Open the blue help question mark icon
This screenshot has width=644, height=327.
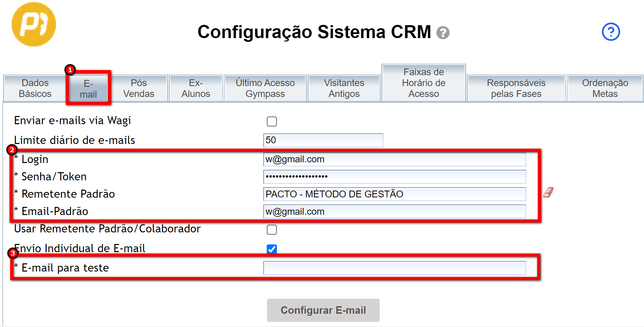tap(611, 32)
